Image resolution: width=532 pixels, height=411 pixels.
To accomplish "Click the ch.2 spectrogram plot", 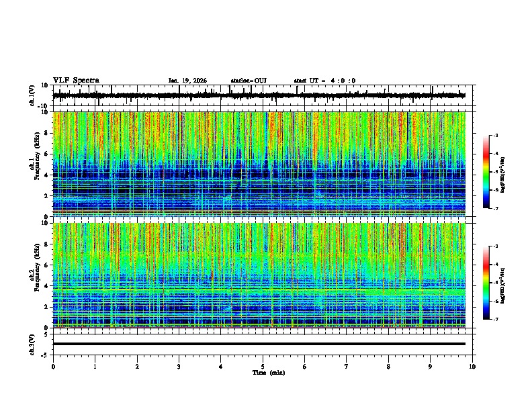I will click(259, 275).
